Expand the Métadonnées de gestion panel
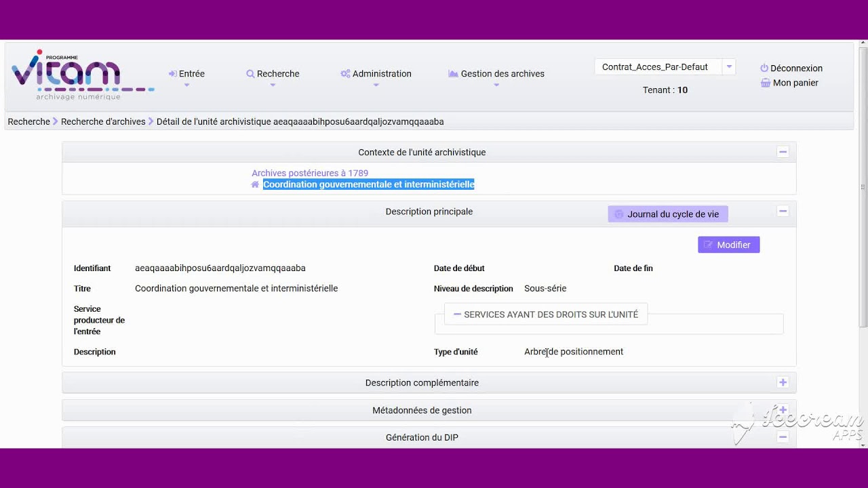Screen dimensions: 868x488 pyautogui.click(x=783, y=410)
